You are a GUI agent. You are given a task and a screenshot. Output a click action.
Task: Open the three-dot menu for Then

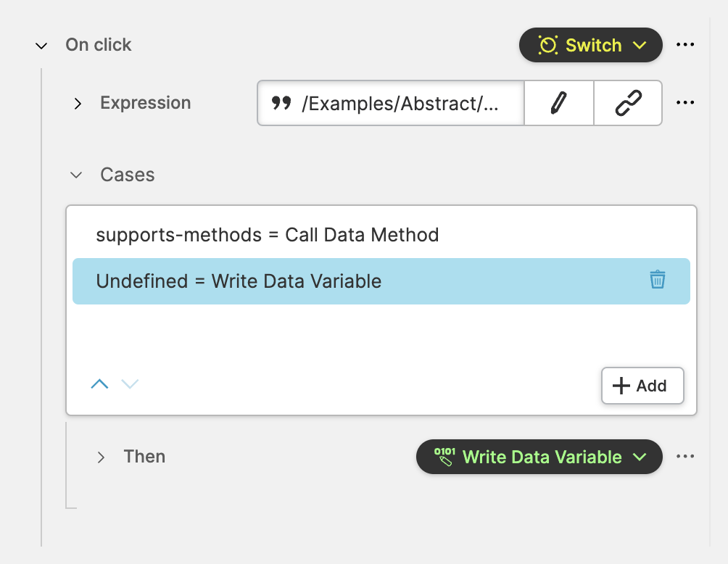(x=685, y=457)
